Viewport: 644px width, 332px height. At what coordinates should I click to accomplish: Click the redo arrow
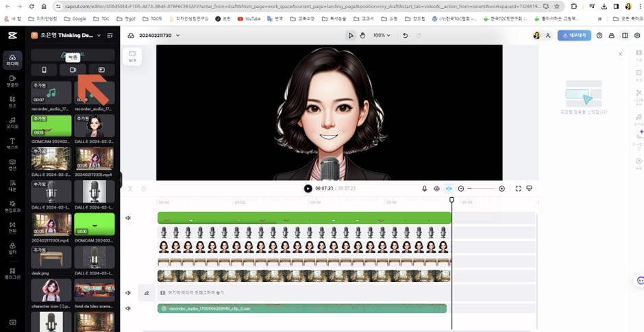(x=419, y=36)
